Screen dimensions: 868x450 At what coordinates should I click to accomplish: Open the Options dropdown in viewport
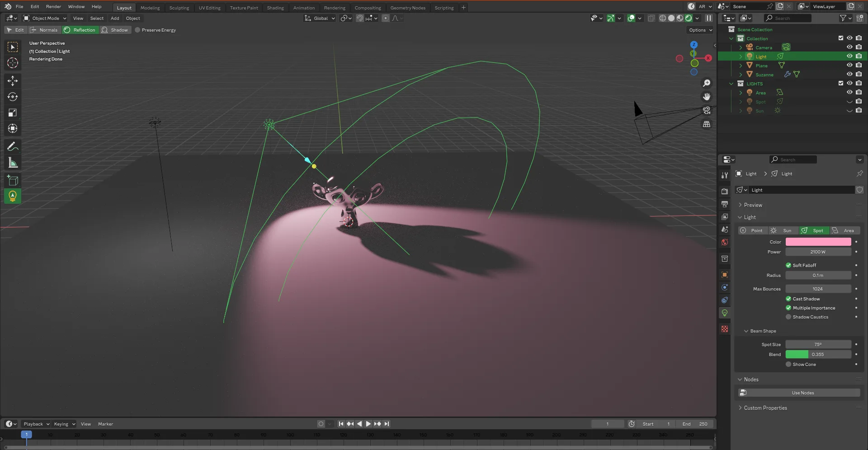click(700, 30)
